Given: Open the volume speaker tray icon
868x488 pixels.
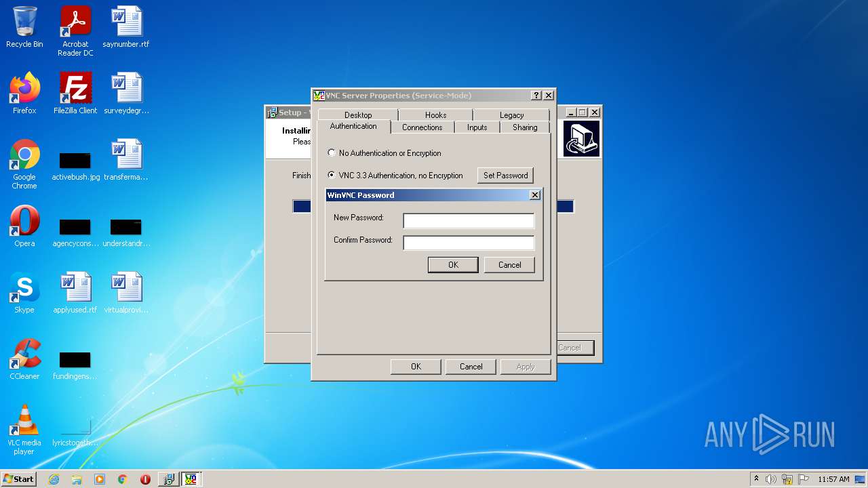Looking at the screenshot, I should [x=771, y=479].
